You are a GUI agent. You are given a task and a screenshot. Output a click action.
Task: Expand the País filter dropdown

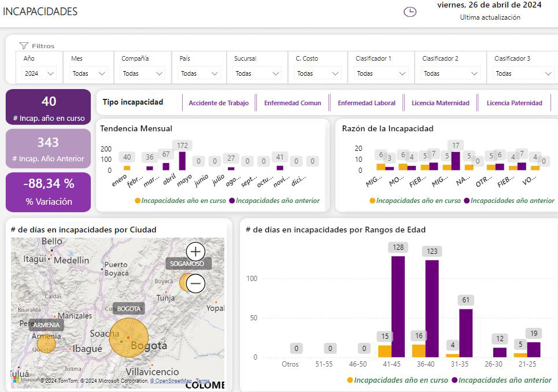199,73
